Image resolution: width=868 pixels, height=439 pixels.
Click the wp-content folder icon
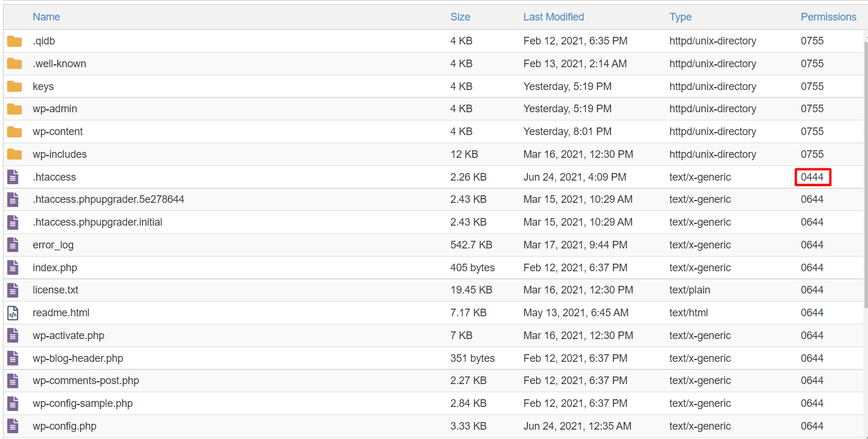(15, 132)
